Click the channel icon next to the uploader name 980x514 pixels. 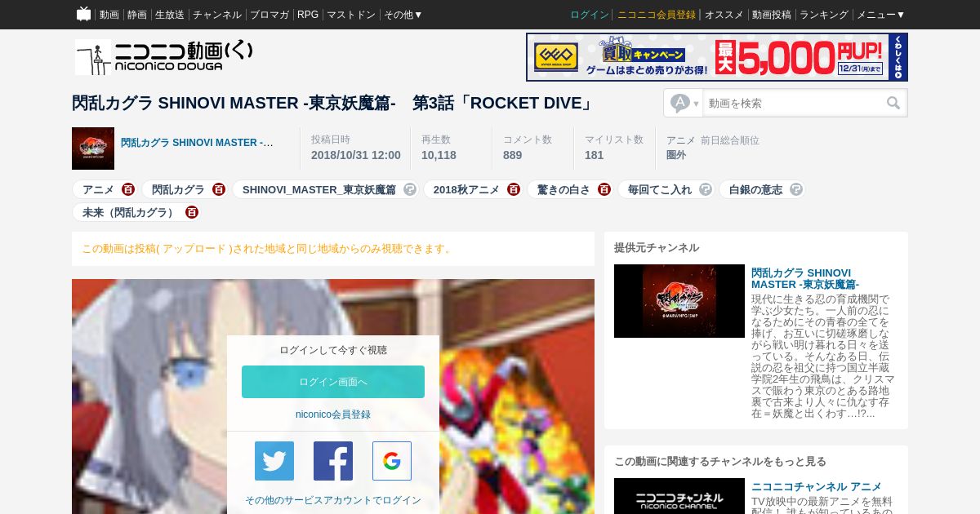93,148
